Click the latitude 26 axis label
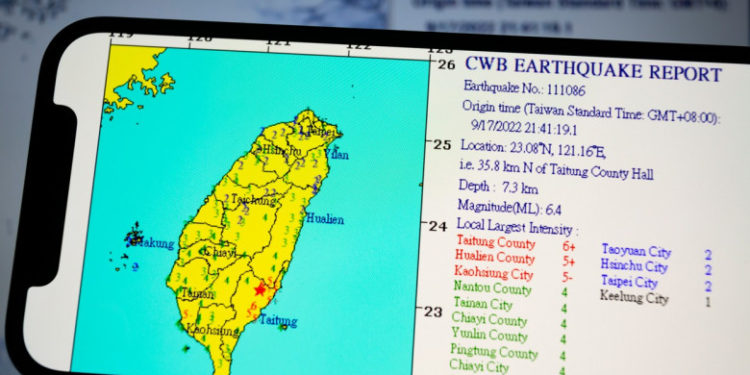This screenshot has width=750, height=375. pyautogui.click(x=447, y=64)
